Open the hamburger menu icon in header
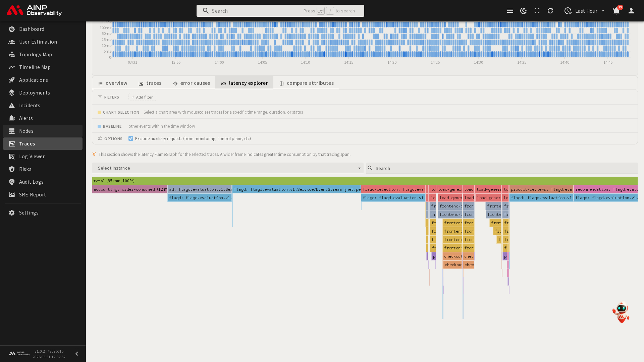This screenshot has height=362, width=644. tap(510, 11)
